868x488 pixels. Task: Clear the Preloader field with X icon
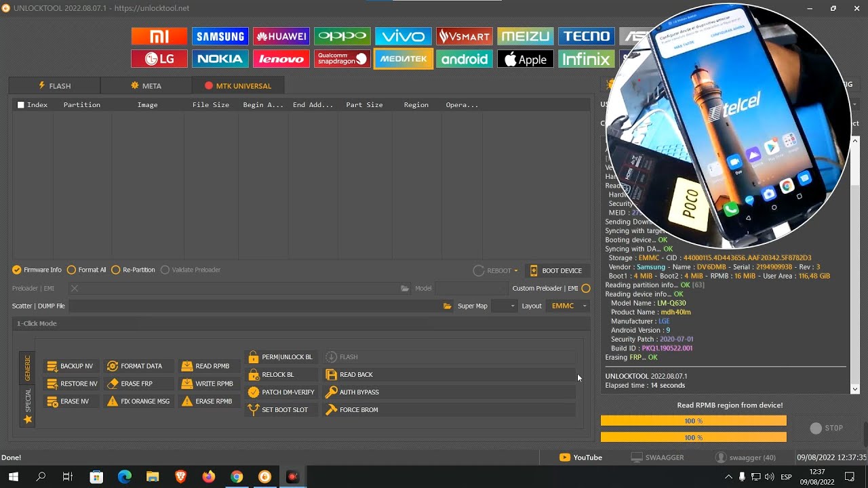(75, 289)
